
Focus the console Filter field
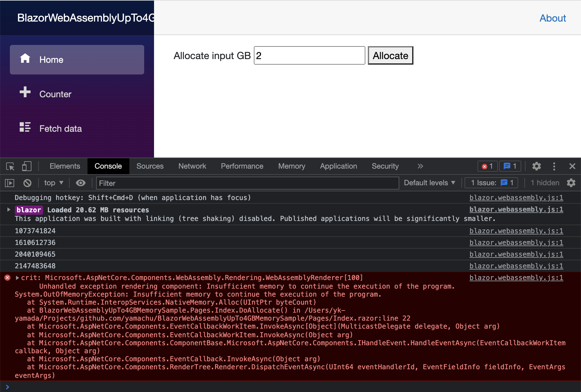pos(247,183)
